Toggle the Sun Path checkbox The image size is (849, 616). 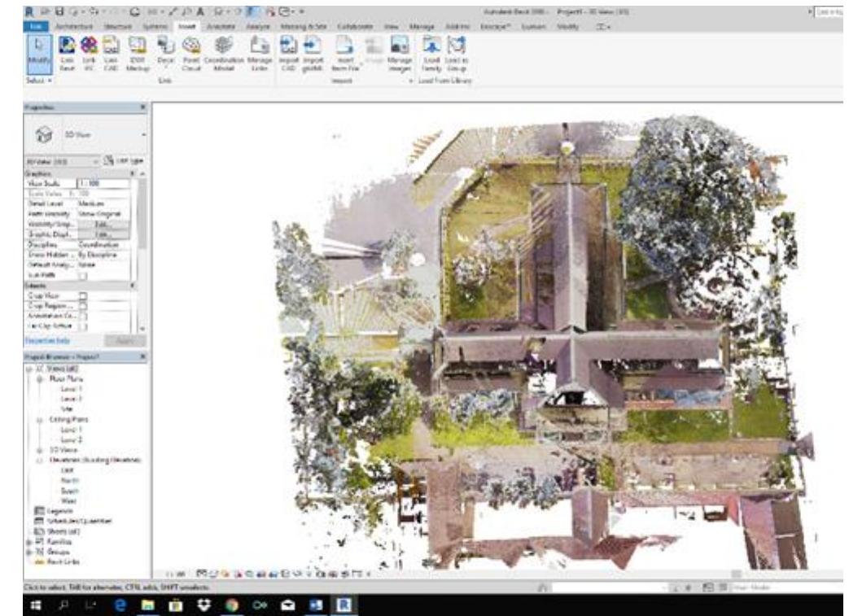coord(81,274)
